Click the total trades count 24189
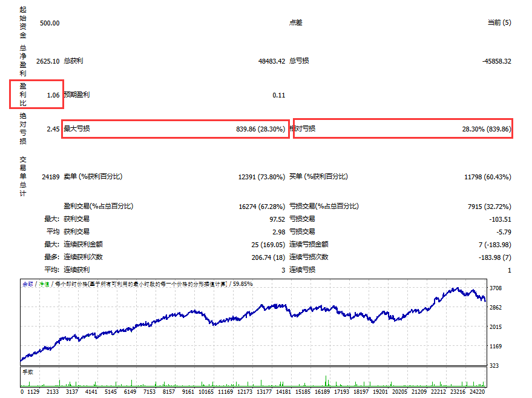Viewport: 532px width, 398px height. [51, 177]
